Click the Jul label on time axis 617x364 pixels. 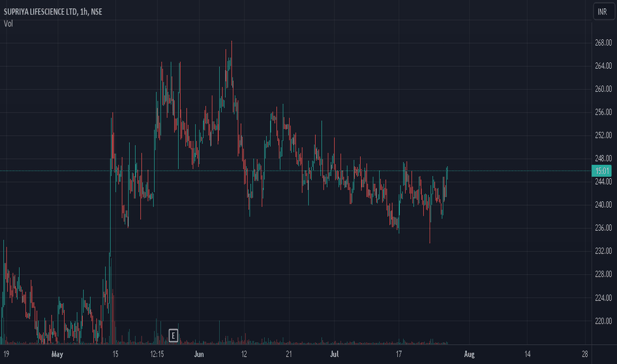334,354
